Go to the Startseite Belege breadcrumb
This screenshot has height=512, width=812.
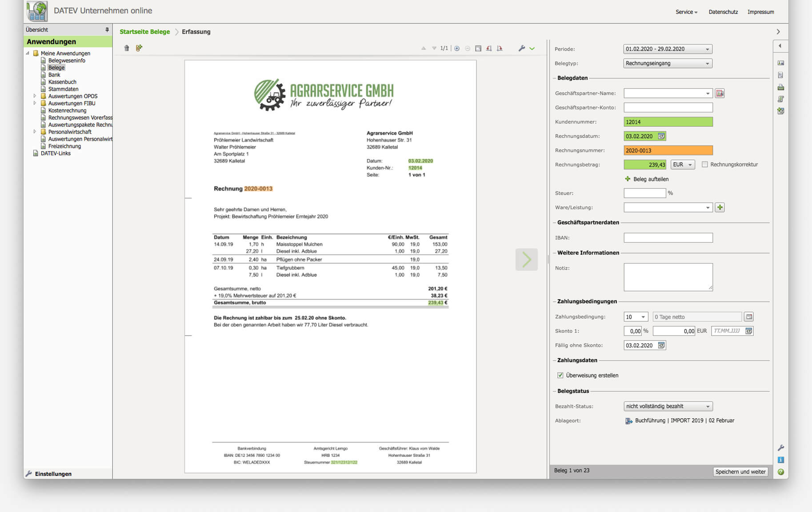[144, 32]
